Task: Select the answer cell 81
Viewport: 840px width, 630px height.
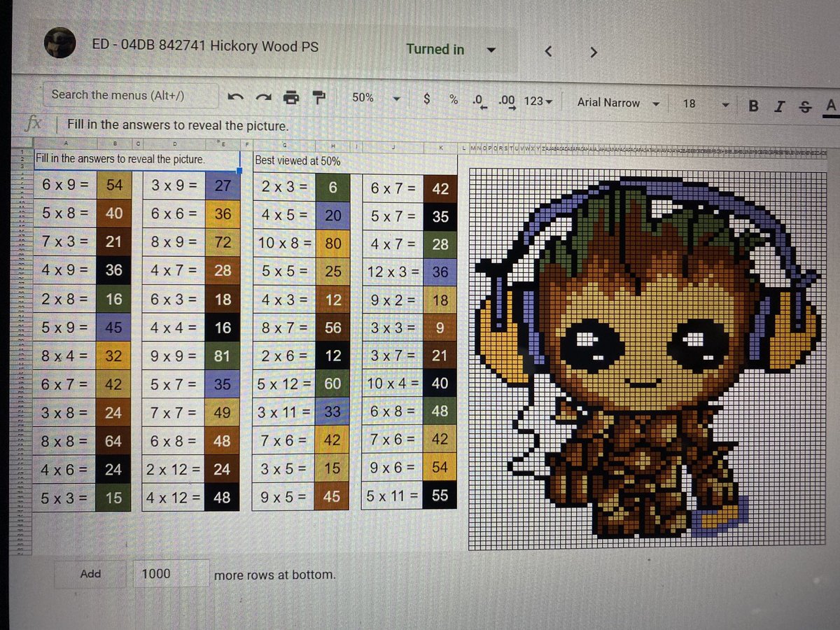Action: click(x=223, y=356)
